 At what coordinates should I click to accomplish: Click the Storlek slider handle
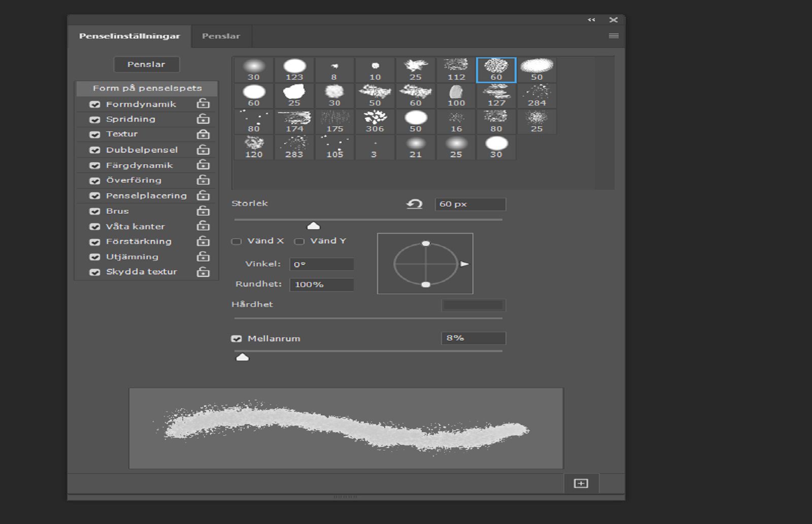(x=314, y=225)
